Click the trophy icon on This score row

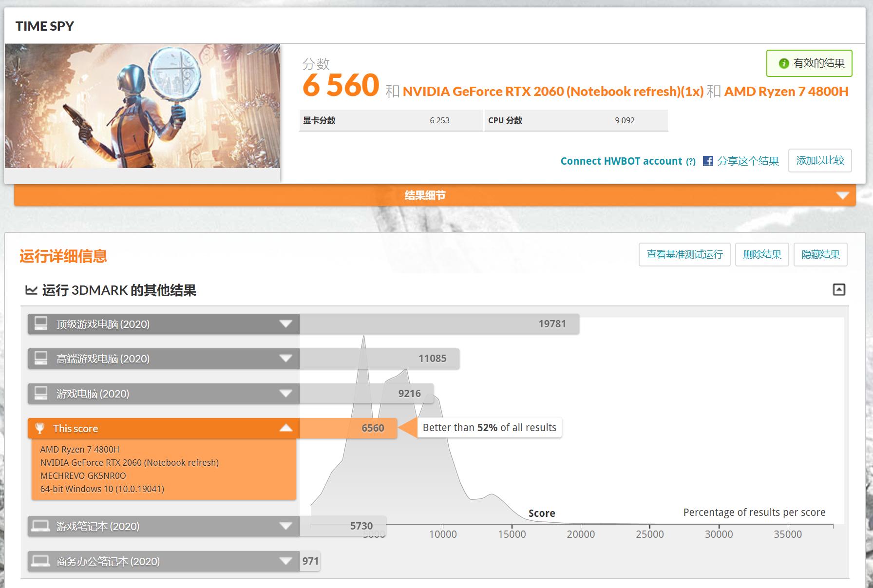[40, 428]
